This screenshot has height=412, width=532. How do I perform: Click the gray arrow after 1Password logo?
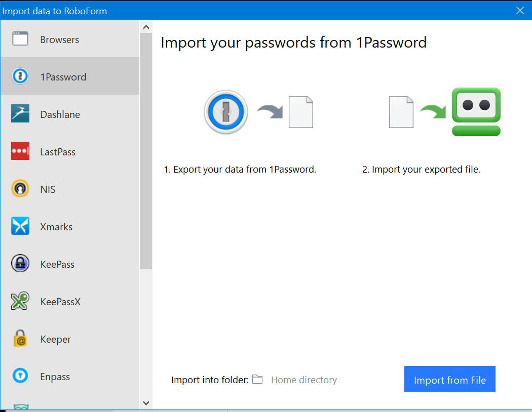coord(270,111)
